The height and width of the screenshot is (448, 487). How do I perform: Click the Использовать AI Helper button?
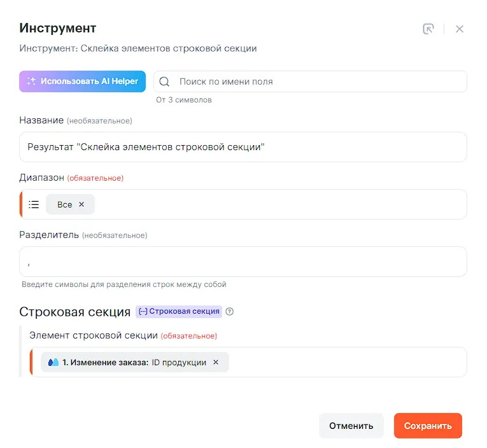coord(83,81)
